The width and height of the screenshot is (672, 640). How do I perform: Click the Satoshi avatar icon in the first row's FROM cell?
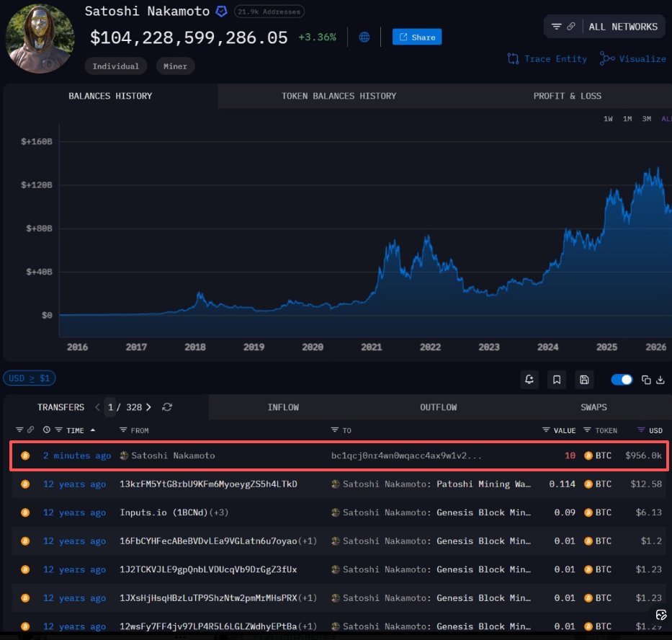pyautogui.click(x=125, y=455)
